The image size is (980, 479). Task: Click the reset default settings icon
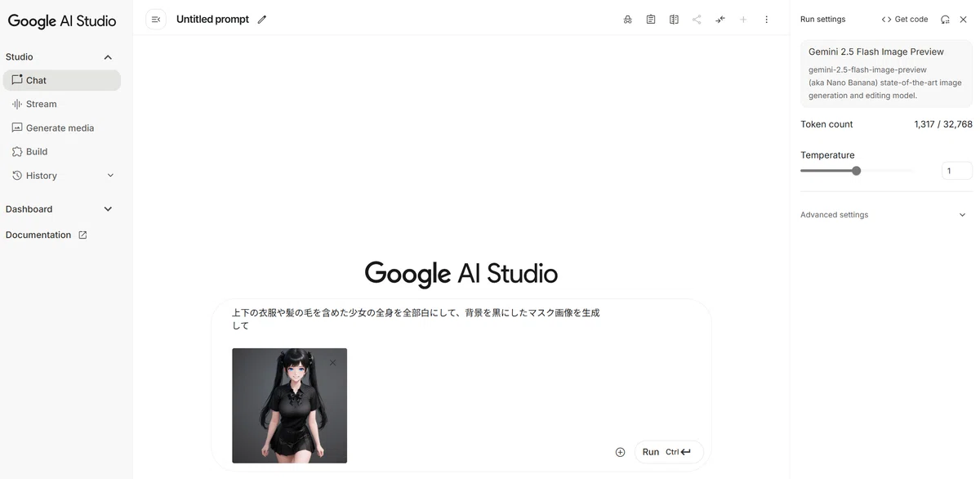pos(945,20)
